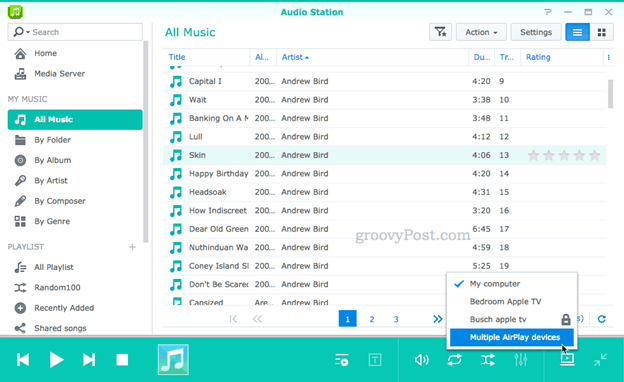Click the lock icon beside Busch apple tv

tap(566, 319)
